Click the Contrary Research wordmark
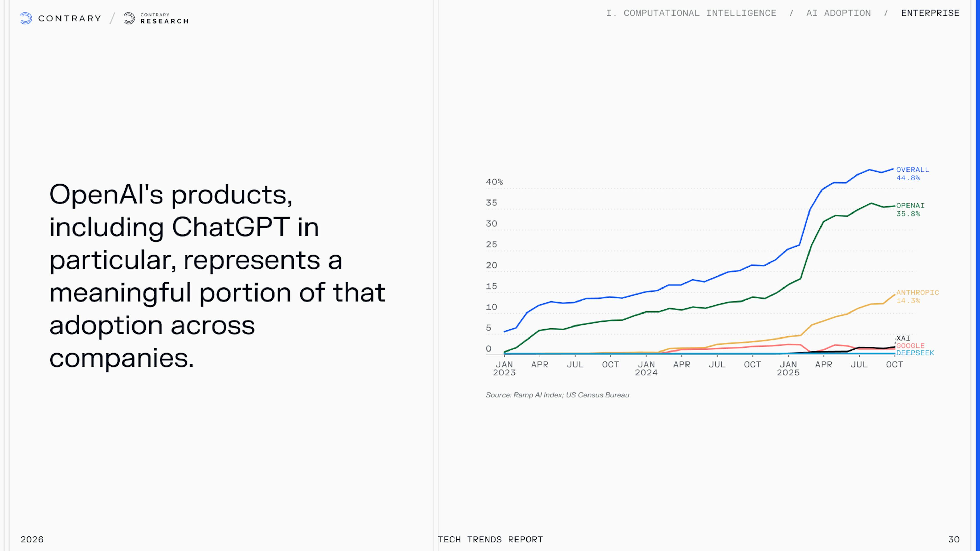 (164, 18)
